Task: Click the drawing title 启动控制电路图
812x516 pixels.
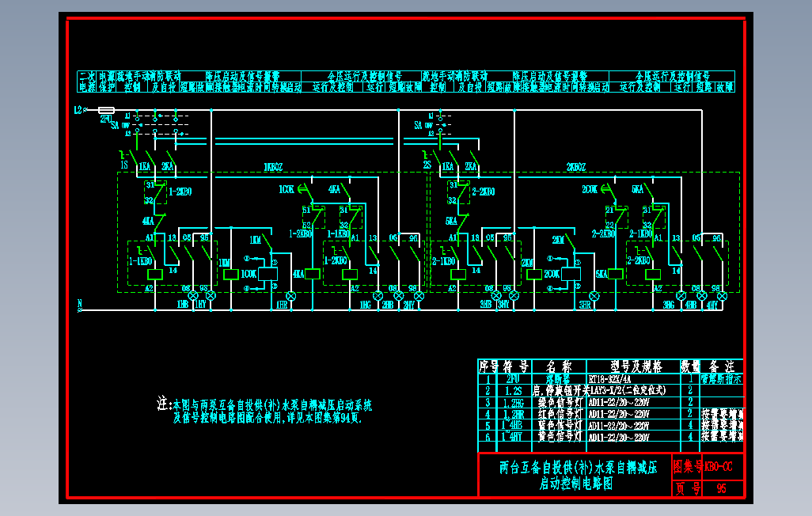Action: tap(576, 484)
